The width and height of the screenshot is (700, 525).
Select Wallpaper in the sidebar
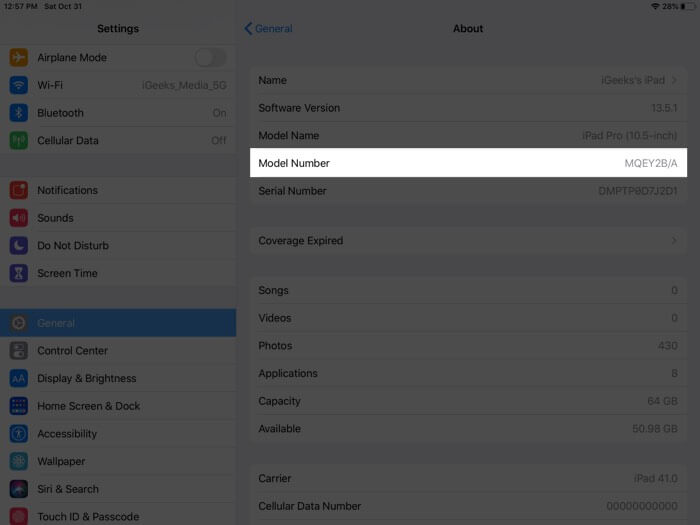click(x=61, y=462)
